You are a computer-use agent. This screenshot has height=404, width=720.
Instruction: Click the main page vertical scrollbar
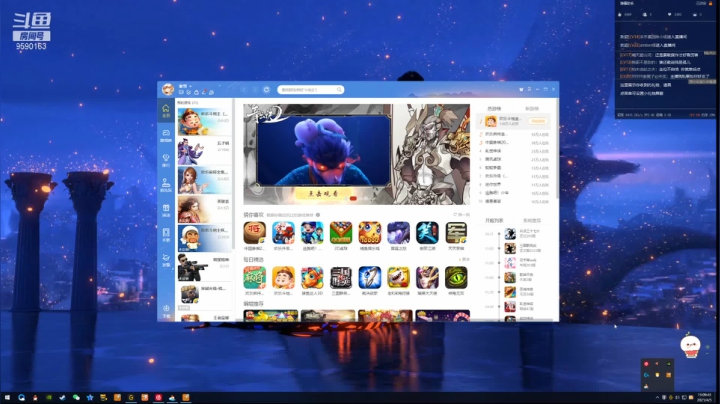coord(557,149)
